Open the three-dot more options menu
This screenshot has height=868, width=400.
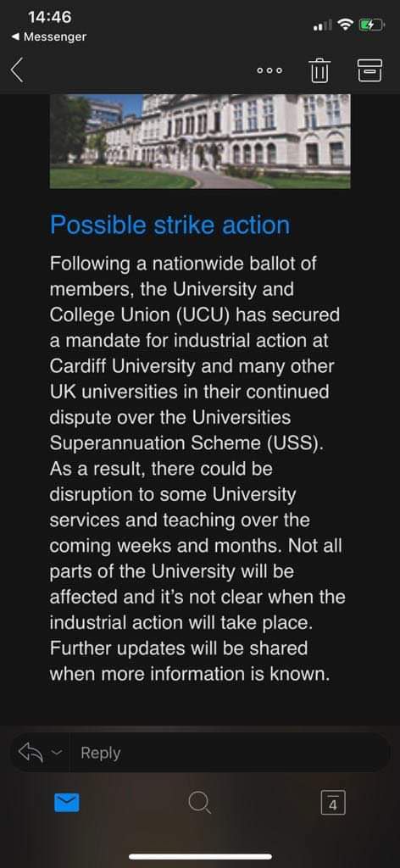269,70
